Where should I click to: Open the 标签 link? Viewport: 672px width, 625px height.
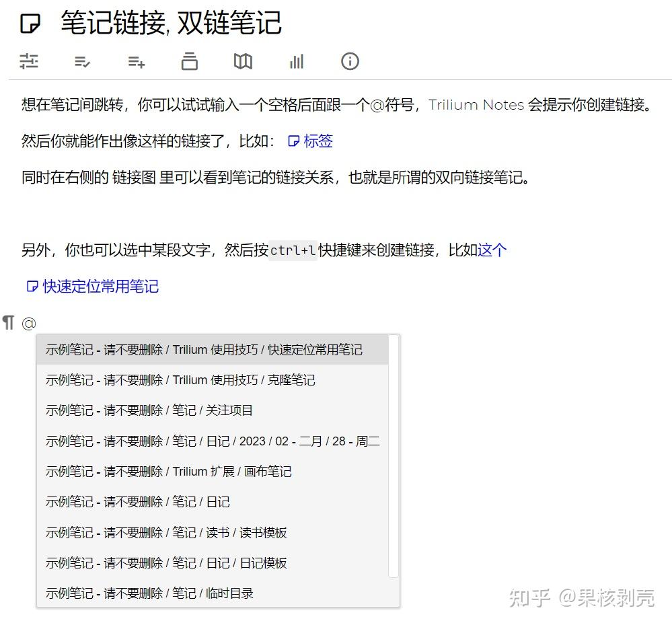(317, 141)
